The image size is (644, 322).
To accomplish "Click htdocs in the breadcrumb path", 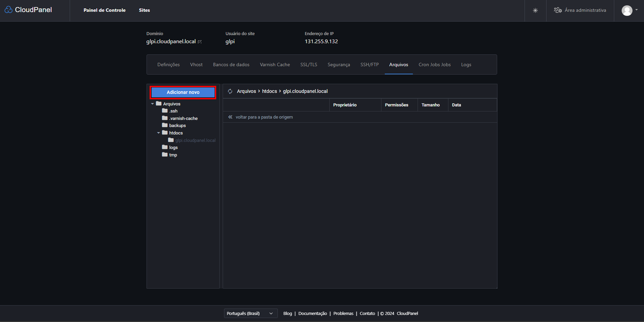I will (269, 91).
